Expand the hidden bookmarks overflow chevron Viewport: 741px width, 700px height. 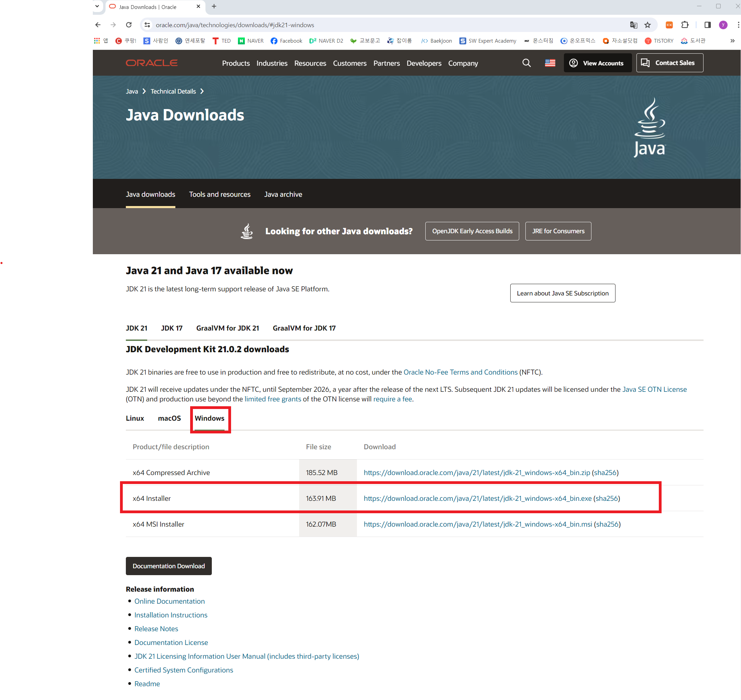pyautogui.click(x=732, y=41)
